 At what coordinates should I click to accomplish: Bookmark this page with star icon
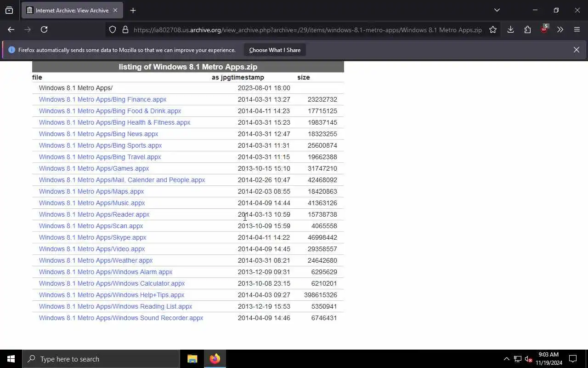[x=493, y=29]
